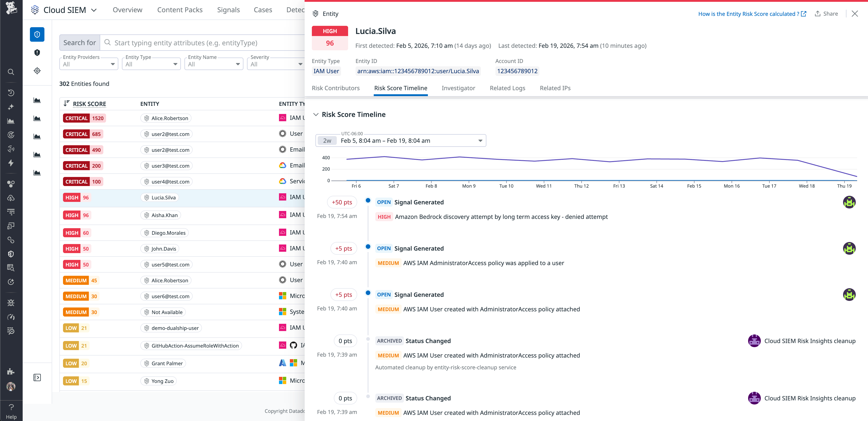The image size is (868, 421).
Task: Switch to the Investigator tab
Action: pos(458,88)
